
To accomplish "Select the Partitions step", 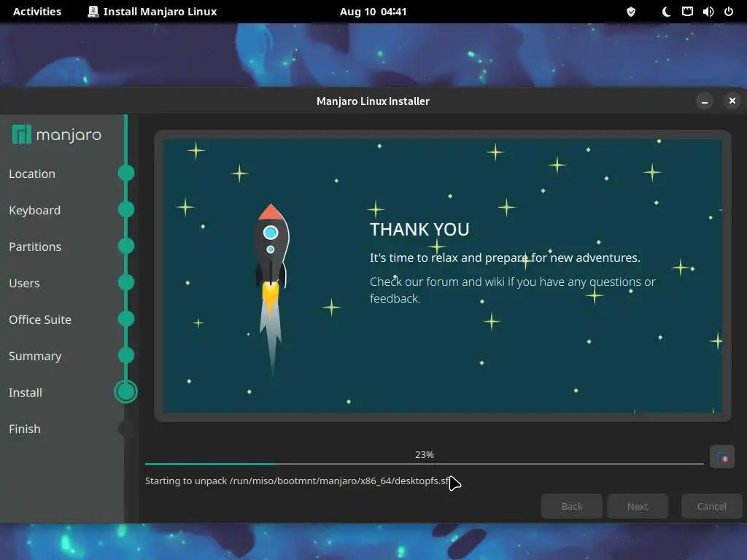I will click(x=35, y=246).
